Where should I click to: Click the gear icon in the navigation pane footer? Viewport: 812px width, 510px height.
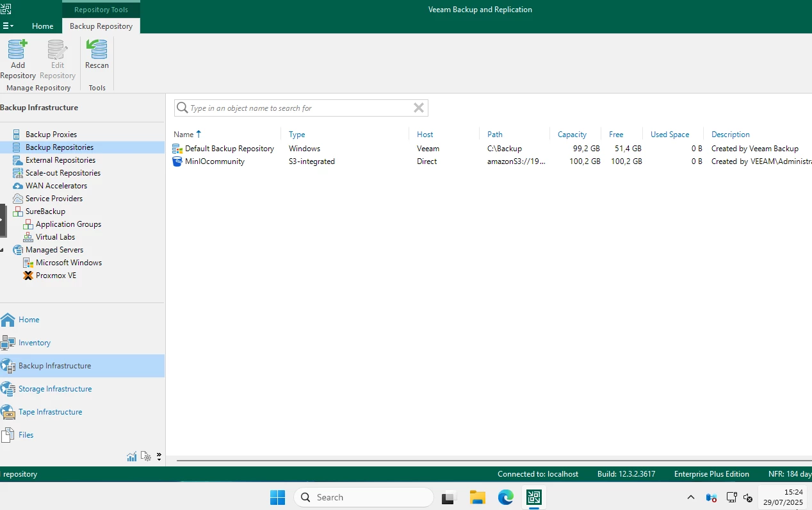(146, 457)
